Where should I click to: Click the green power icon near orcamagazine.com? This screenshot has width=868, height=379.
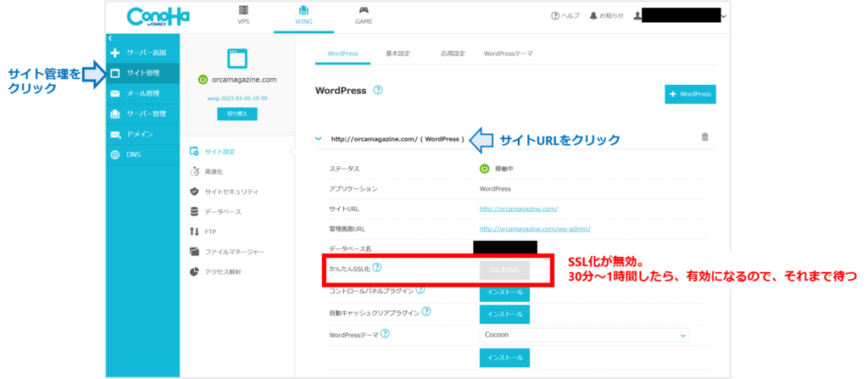click(203, 80)
